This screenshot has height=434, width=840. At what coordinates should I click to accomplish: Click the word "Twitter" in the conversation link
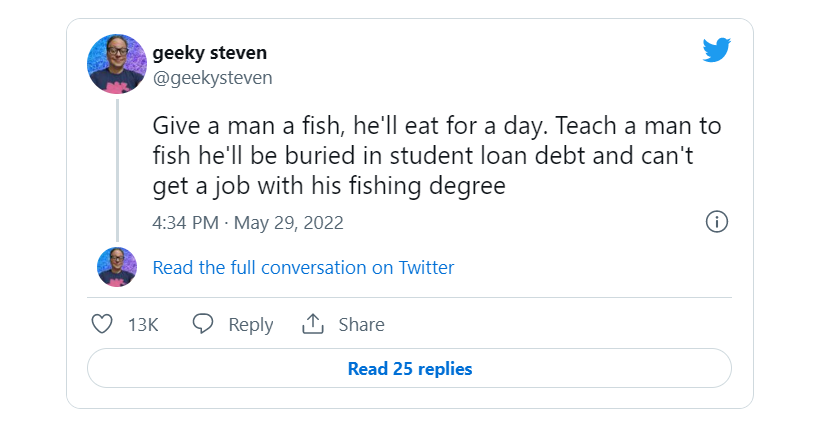click(426, 267)
